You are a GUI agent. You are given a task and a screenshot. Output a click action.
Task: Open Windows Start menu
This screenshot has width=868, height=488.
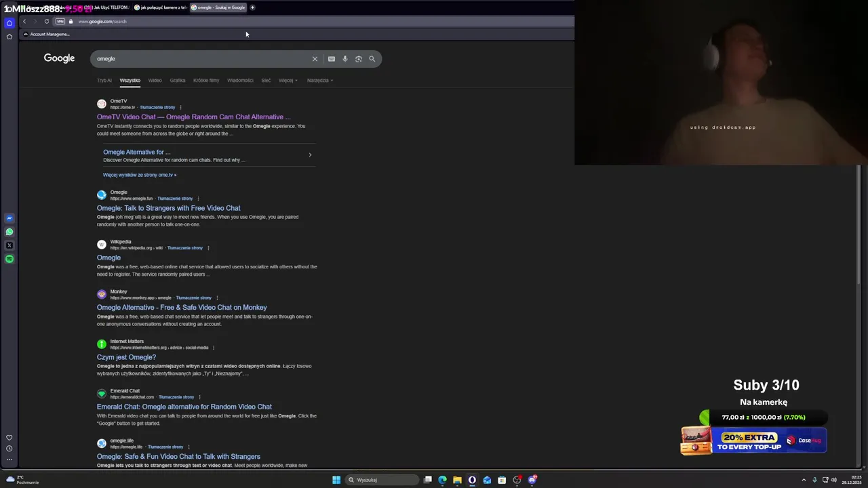click(336, 480)
